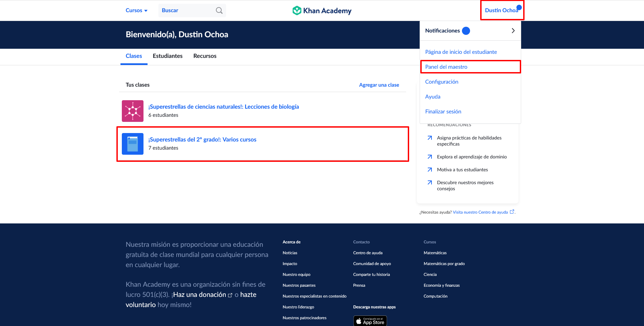644x326 pixels.
Task: Open Matemáticas por grado footer link
Action: pyautogui.click(x=444, y=264)
